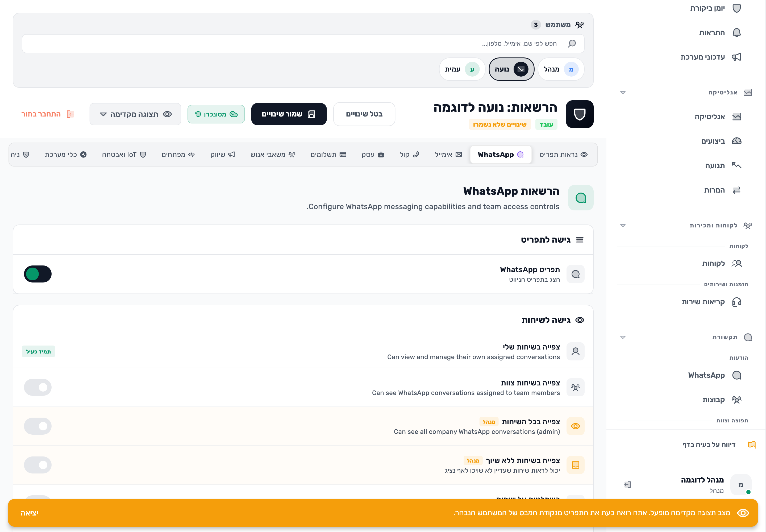Enable צפייה בשיחות ללא שיוך toggle
Viewport: 766px width, 532px height.
(38, 465)
